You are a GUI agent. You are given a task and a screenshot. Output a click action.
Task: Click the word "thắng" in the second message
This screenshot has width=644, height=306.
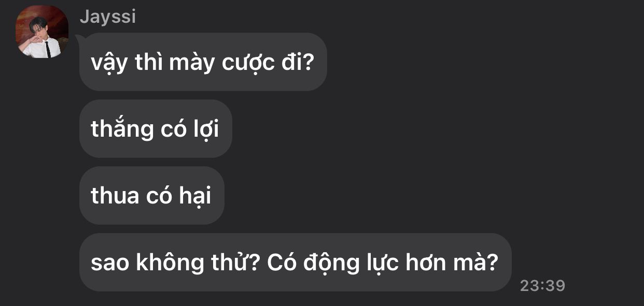(122, 129)
